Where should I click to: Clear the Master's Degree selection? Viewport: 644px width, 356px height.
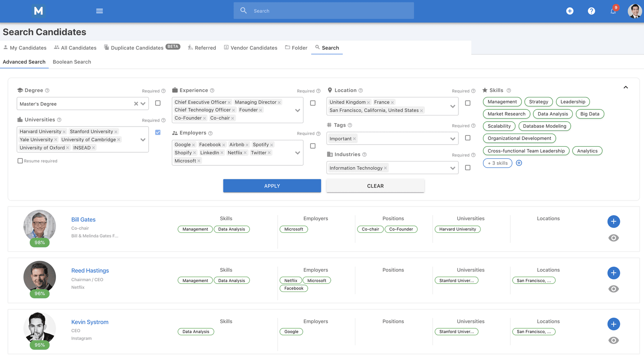coord(136,104)
